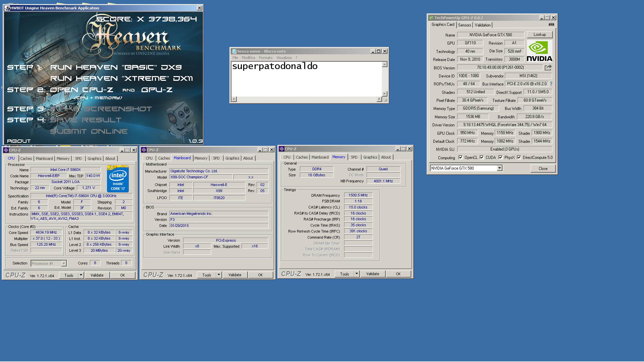Open the GPU selection dropdown in GPU-Z
Image resolution: width=644 pixels, height=362 pixels.
pos(499,168)
